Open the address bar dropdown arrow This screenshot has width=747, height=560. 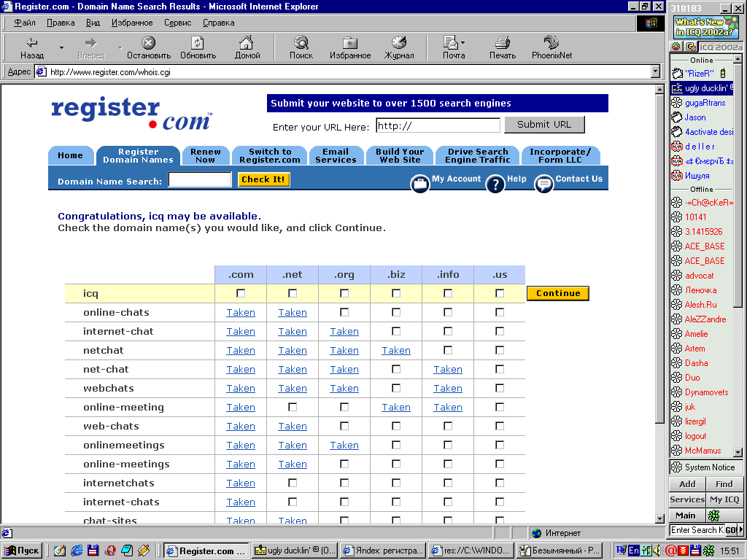click(x=656, y=72)
